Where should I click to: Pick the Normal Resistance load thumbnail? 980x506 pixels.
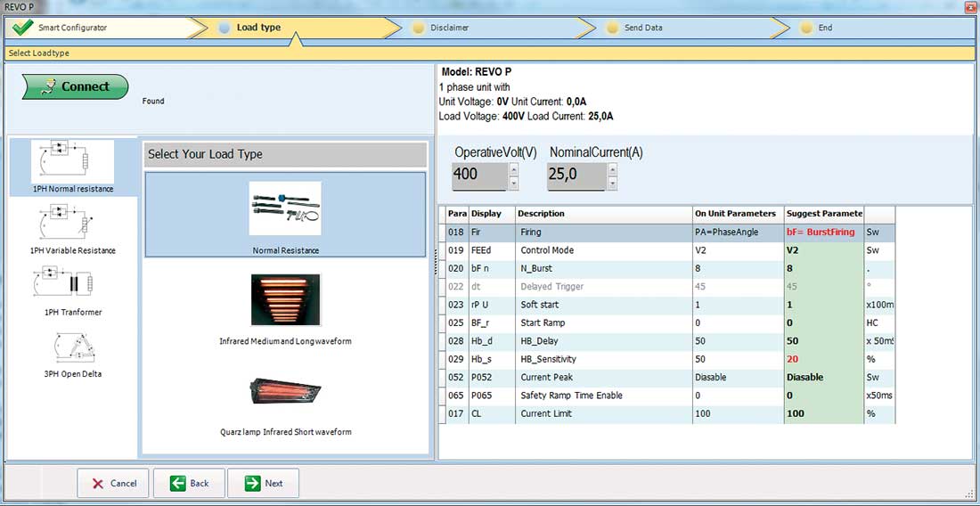(x=285, y=208)
